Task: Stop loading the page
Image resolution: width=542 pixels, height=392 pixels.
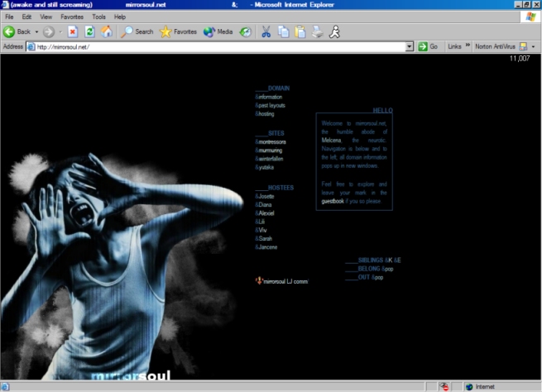Action: point(73,31)
